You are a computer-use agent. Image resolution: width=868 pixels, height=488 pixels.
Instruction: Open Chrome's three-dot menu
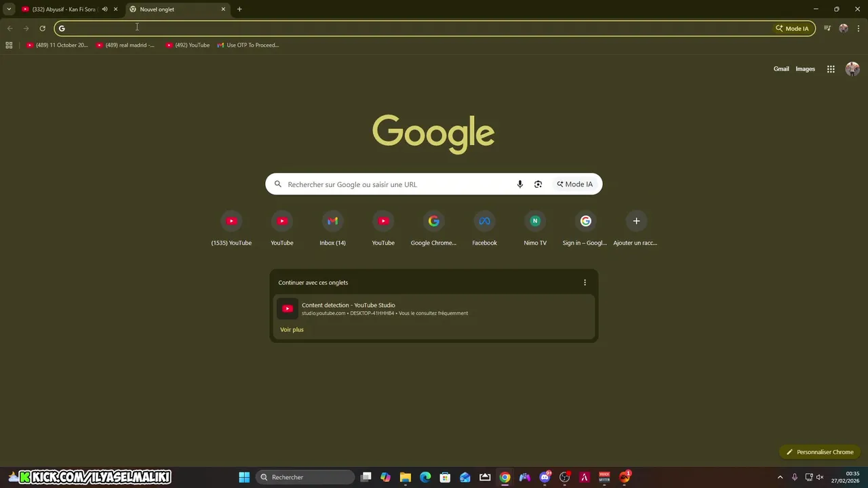(x=859, y=28)
